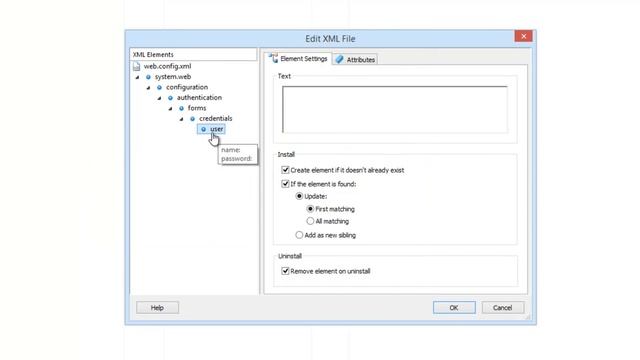Screen dimensions: 640x360
Task: Toggle If the element is found checkbox
Action: coord(285,184)
